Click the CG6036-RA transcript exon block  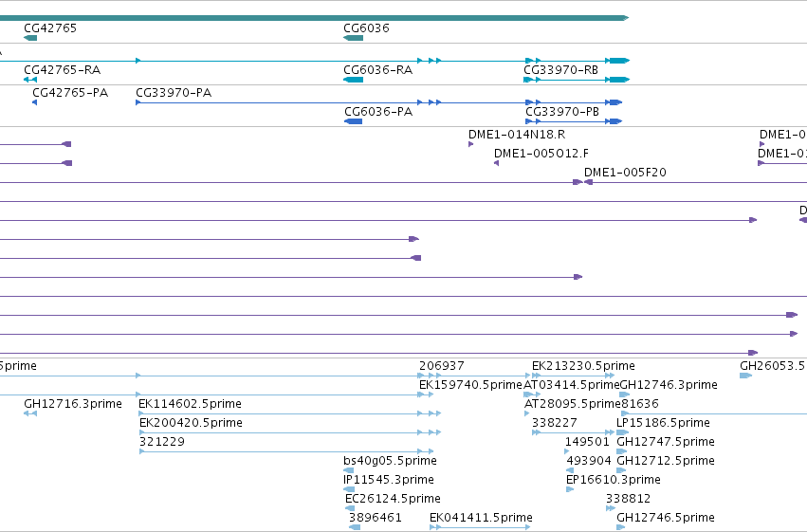[353, 80]
